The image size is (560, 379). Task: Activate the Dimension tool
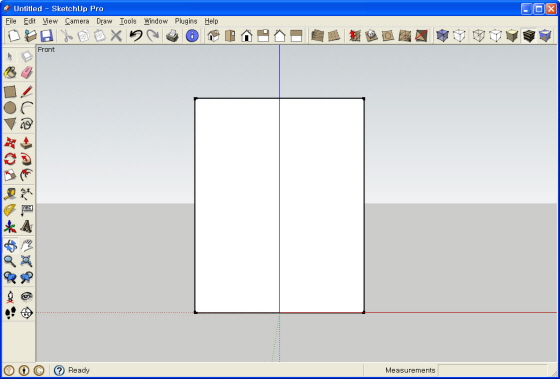coord(26,194)
